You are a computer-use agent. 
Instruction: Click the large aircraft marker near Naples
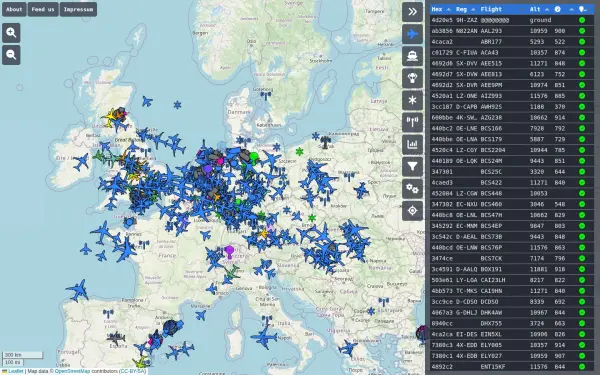(264, 338)
